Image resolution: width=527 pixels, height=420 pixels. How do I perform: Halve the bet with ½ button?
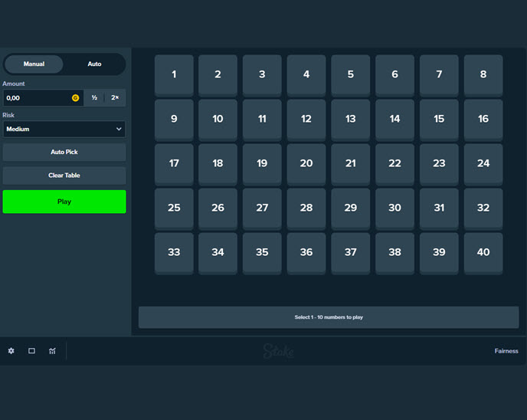94,98
